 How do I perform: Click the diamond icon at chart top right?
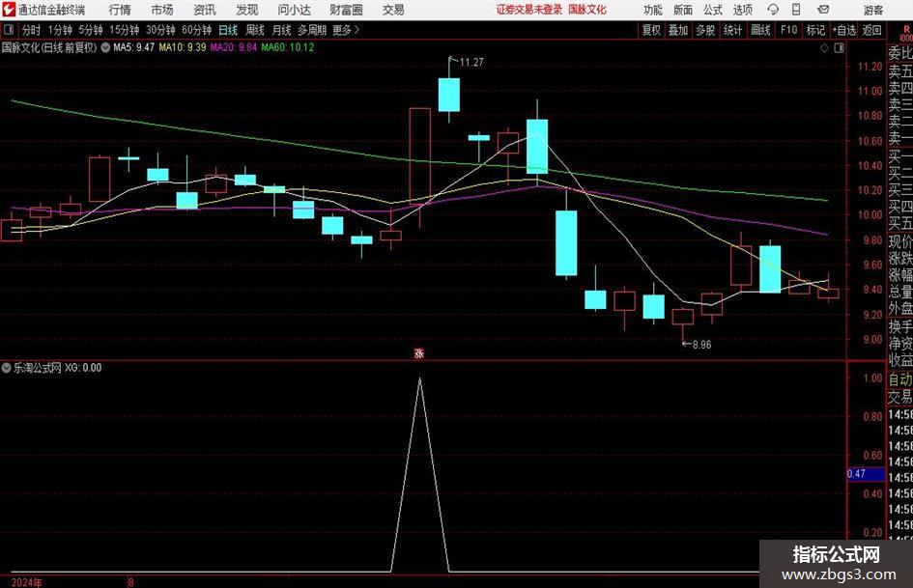(x=824, y=48)
